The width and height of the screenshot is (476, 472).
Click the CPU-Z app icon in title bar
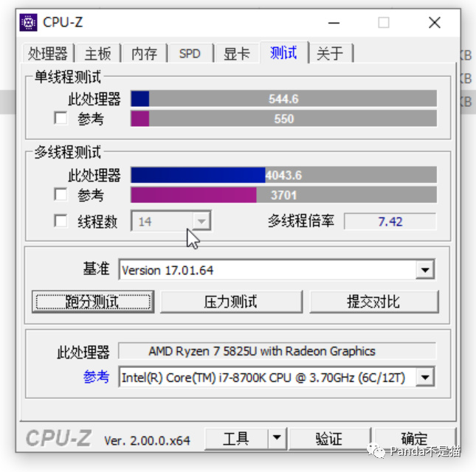point(28,22)
